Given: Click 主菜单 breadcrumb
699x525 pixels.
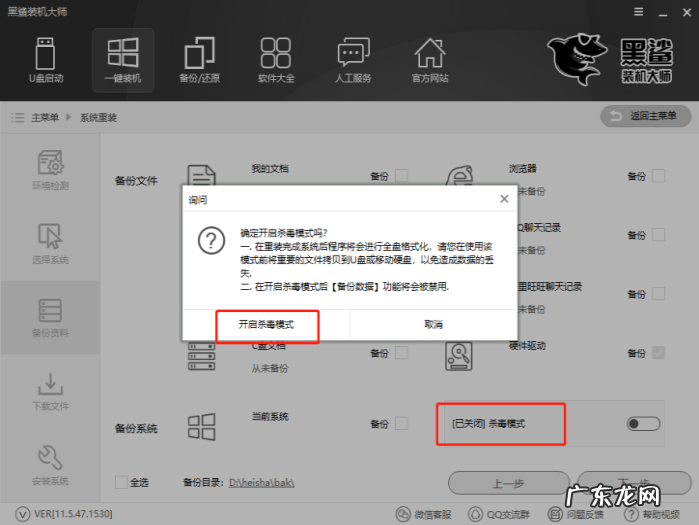Looking at the screenshot, I should [x=45, y=118].
